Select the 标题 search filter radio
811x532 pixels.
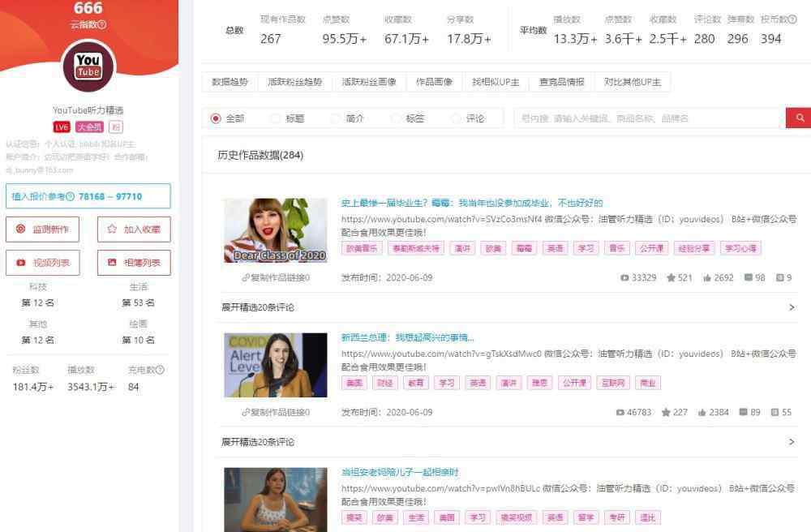click(276, 118)
